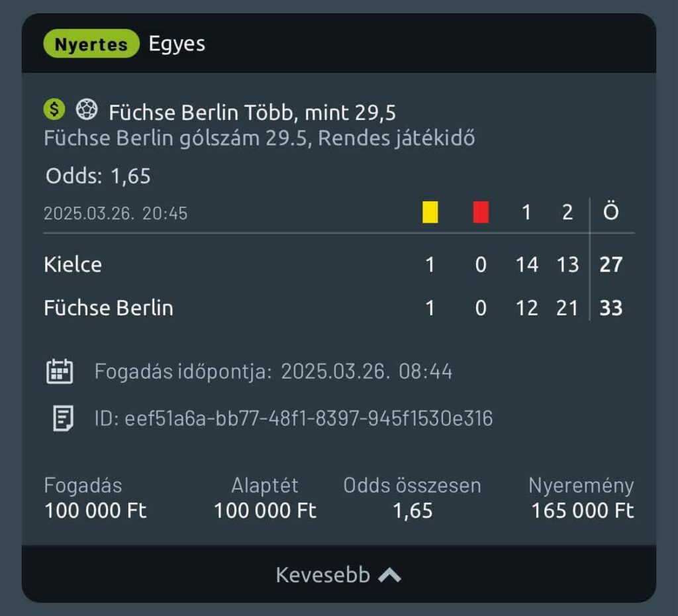Image resolution: width=678 pixels, height=616 pixels.
Task: Click the first half column header 1
Action: point(526,213)
